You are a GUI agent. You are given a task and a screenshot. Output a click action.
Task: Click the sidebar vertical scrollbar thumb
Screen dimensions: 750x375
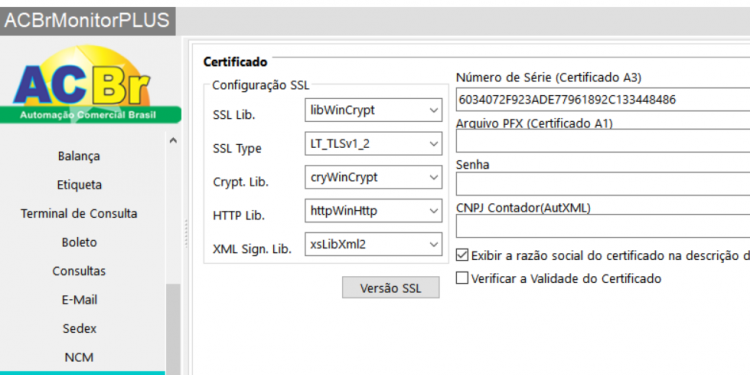coord(173,329)
